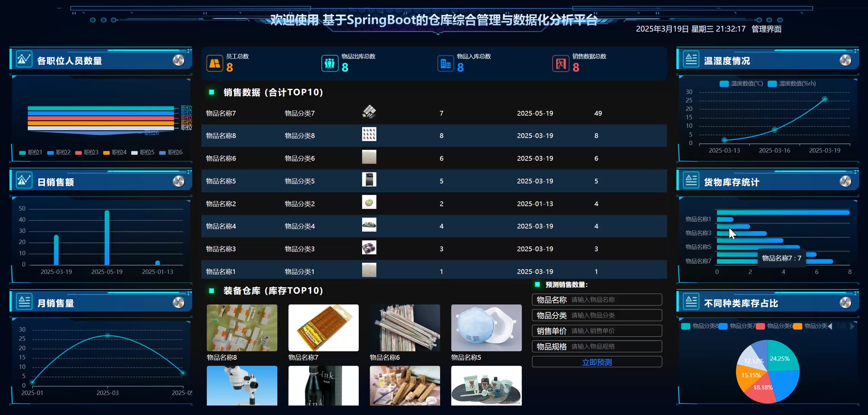The image size is (868, 415).
Task: Click the 销售数据总数 red icon
Action: 560,63
